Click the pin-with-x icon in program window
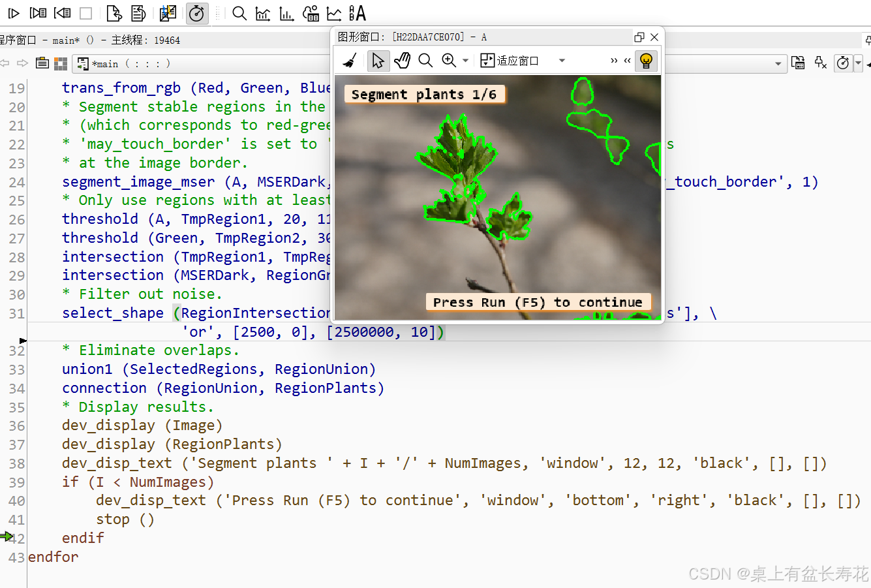This screenshot has height=588, width=871. click(821, 63)
